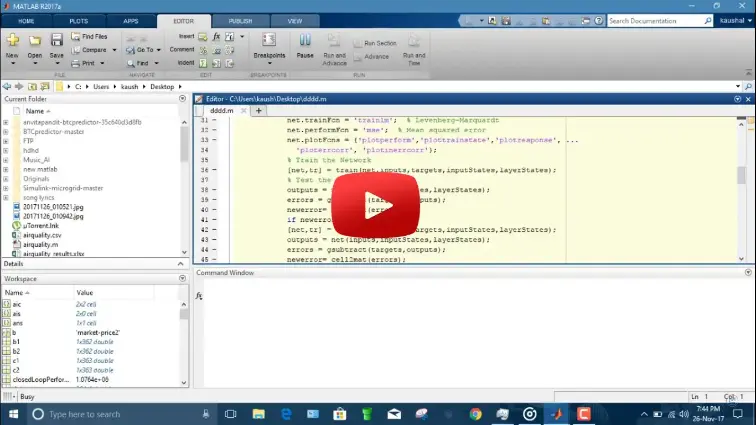Switch to the PLOTS ribbon tab
756x425 pixels.
coord(78,20)
